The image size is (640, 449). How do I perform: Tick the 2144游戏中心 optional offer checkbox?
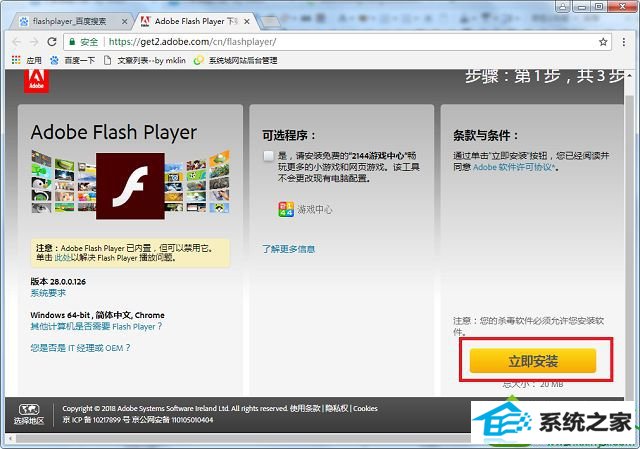click(x=269, y=156)
